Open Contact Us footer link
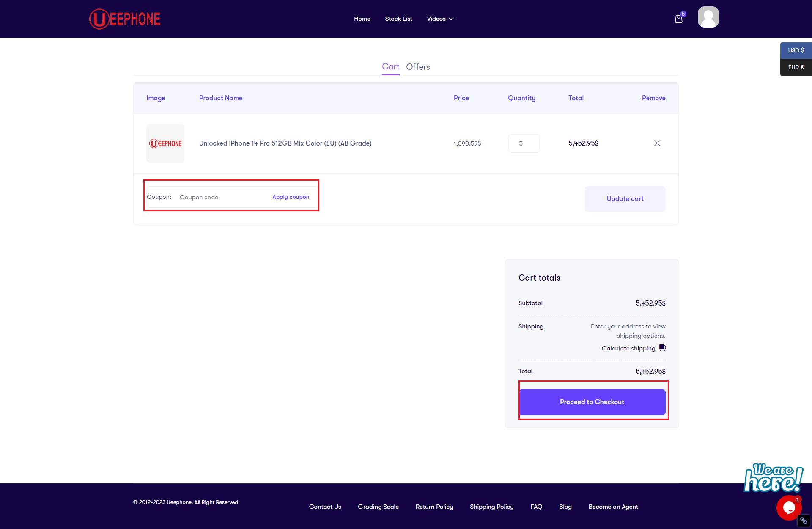The width and height of the screenshot is (812, 529). (x=325, y=507)
